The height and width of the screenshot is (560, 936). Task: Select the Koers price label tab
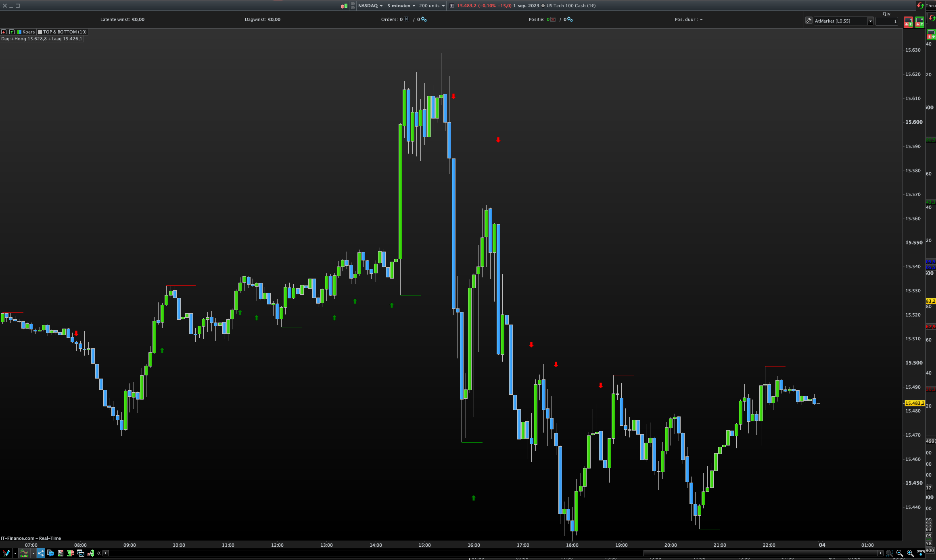tap(26, 32)
